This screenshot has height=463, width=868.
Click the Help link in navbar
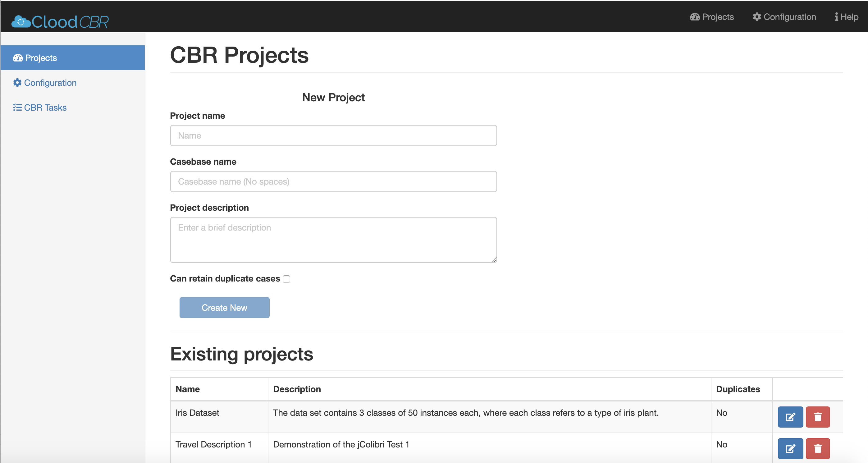point(849,17)
